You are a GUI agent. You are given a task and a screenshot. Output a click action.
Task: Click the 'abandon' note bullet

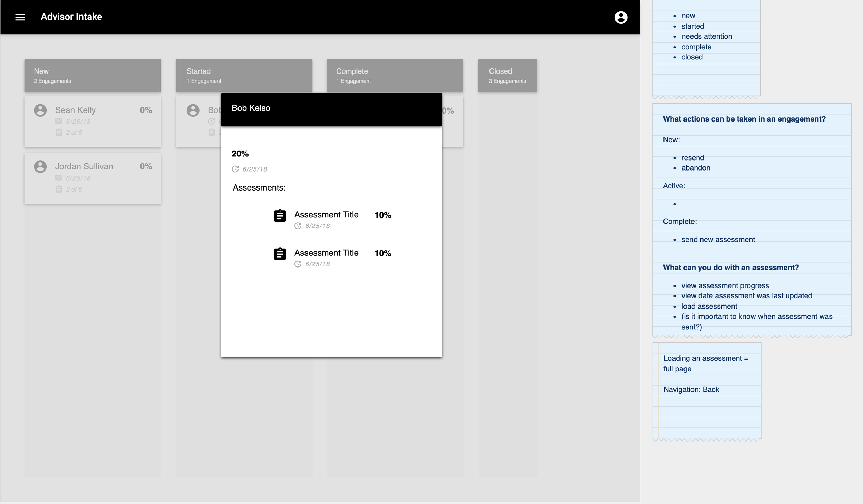pyautogui.click(x=696, y=168)
